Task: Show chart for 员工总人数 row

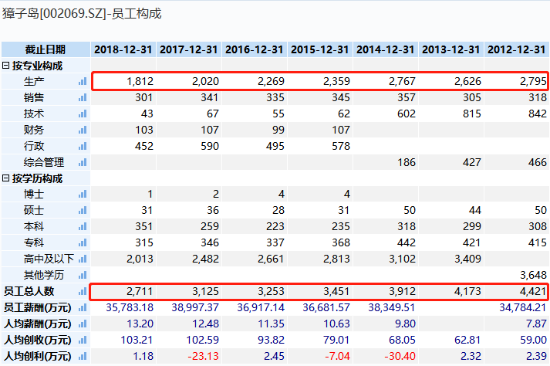Action: coord(82,291)
